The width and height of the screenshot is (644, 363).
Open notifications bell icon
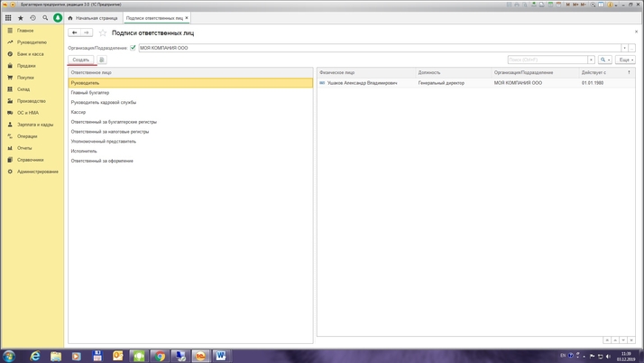point(58,18)
